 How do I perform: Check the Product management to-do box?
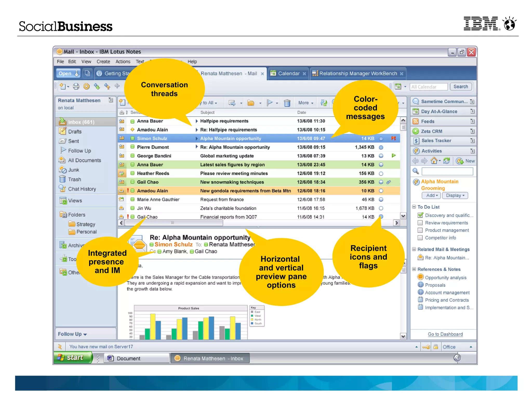click(x=420, y=230)
